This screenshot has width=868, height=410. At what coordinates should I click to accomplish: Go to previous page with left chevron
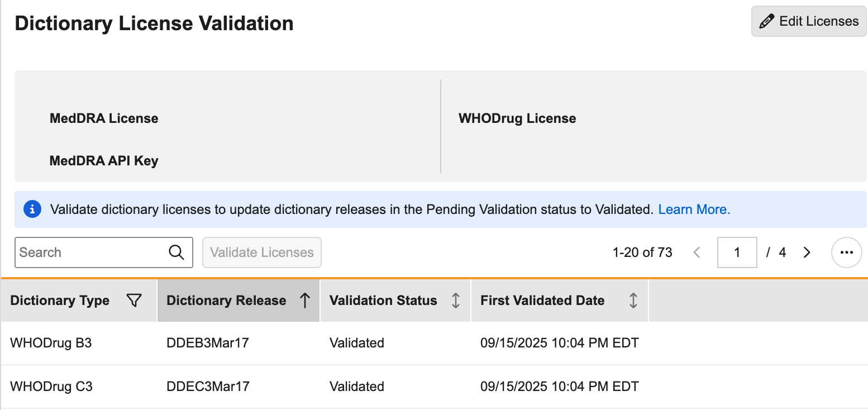coord(697,252)
